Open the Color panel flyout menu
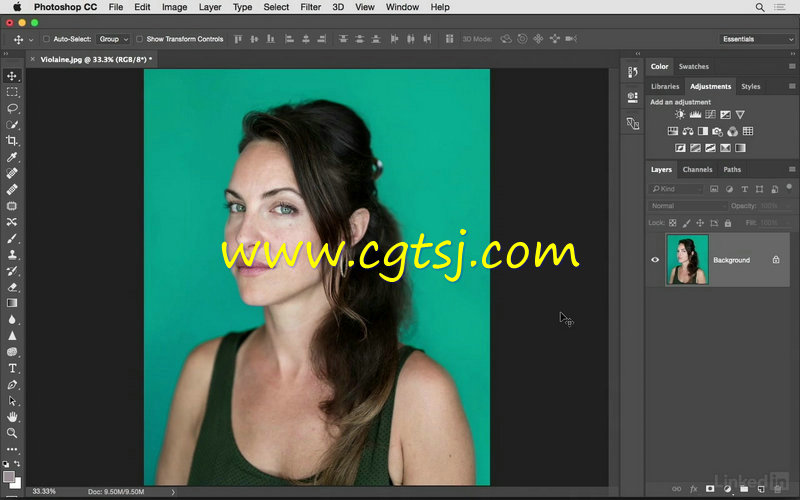 (792, 66)
